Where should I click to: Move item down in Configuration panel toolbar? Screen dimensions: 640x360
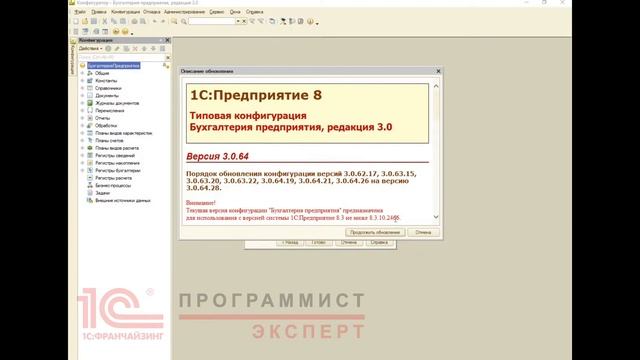153,49
